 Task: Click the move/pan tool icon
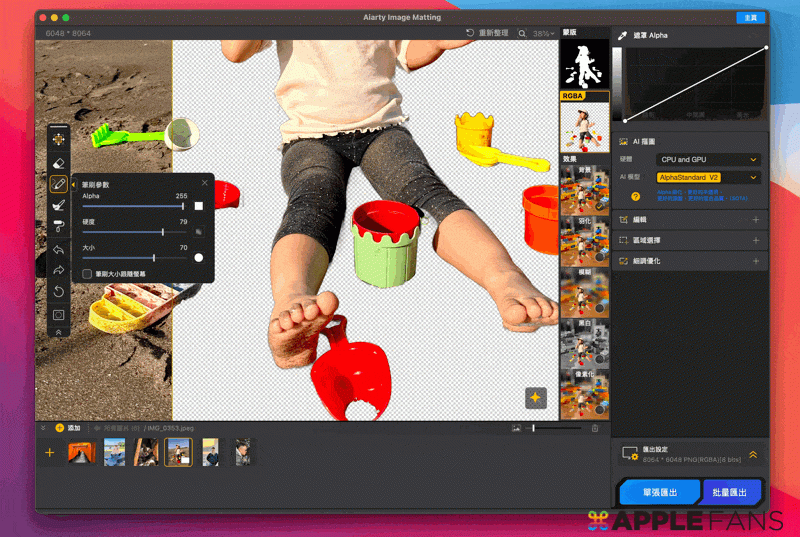click(x=59, y=139)
